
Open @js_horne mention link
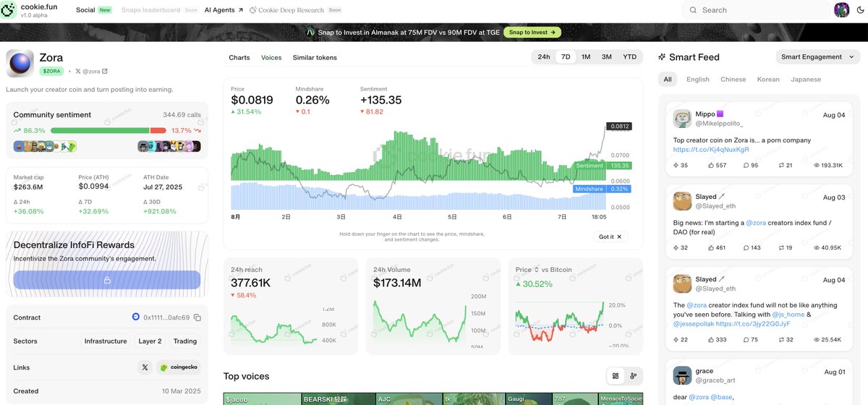tap(787, 315)
